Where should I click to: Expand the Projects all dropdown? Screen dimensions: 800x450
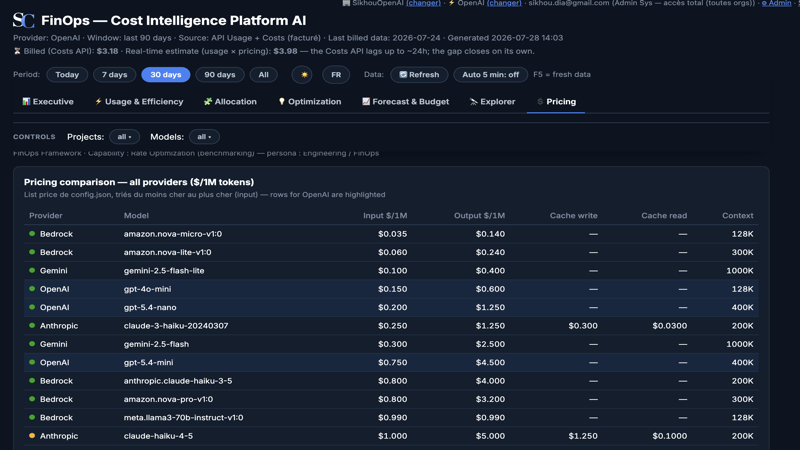pos(124,137)
